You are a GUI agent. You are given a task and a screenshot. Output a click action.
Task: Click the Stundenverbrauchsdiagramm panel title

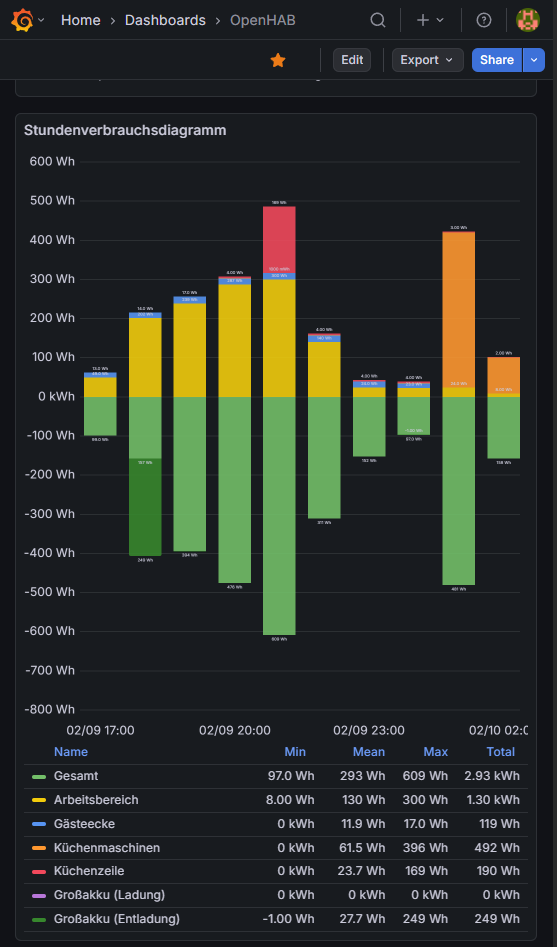pos(125,130)
